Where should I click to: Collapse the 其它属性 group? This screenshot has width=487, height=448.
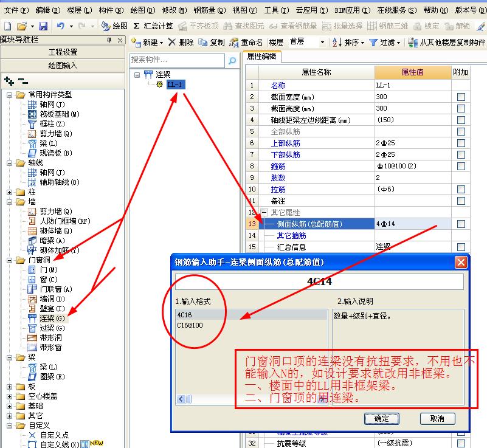(264, 213)
